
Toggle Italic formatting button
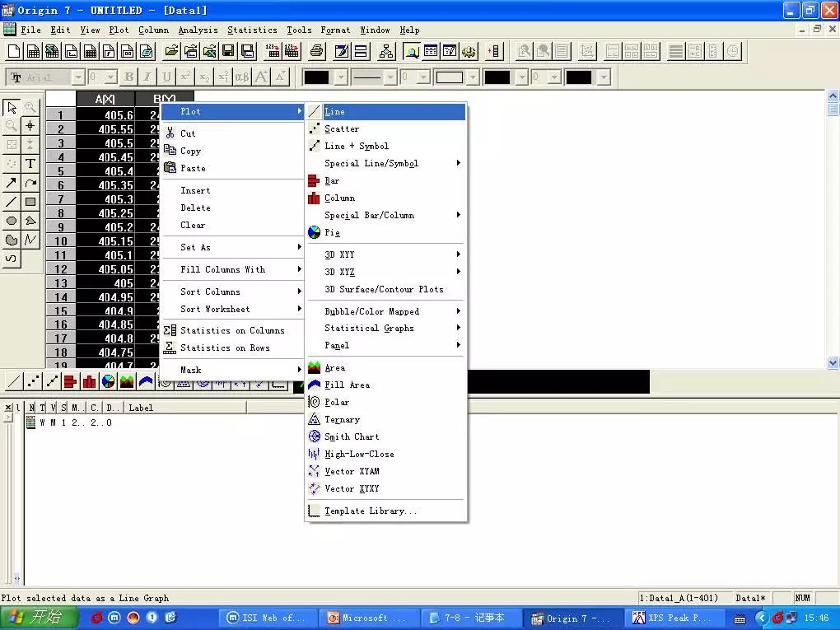coord(147,77)
